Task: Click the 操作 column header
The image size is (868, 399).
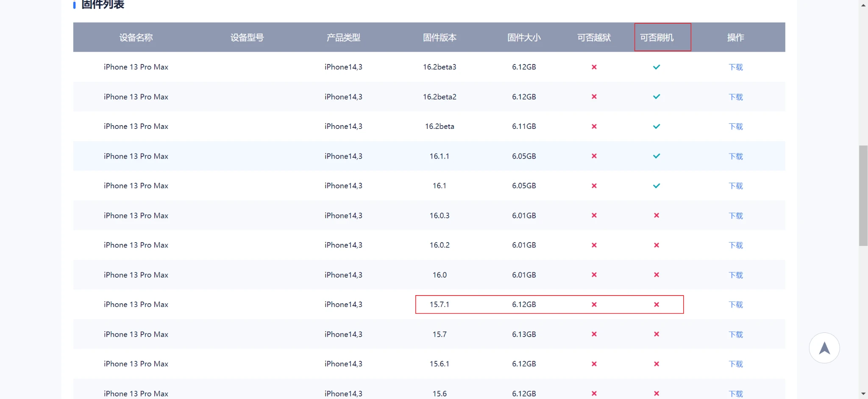Action: tap(736, 37)
